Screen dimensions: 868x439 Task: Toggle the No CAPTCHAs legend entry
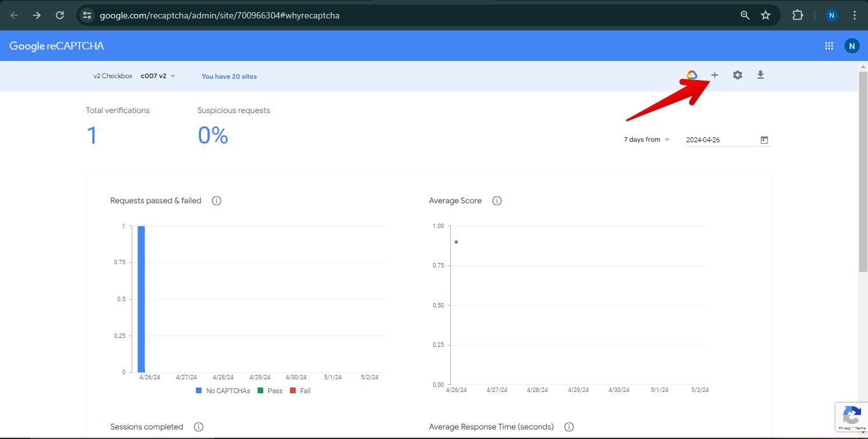coord(223,391)
